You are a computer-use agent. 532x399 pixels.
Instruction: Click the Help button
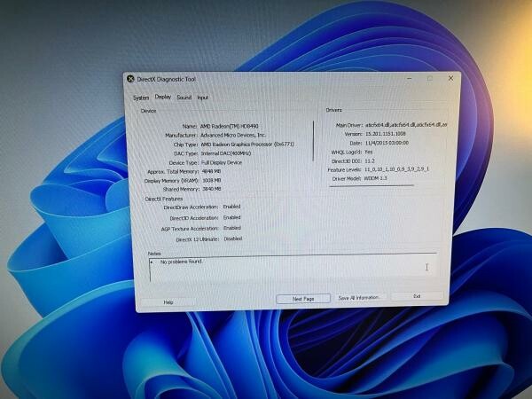click(168, 302)
